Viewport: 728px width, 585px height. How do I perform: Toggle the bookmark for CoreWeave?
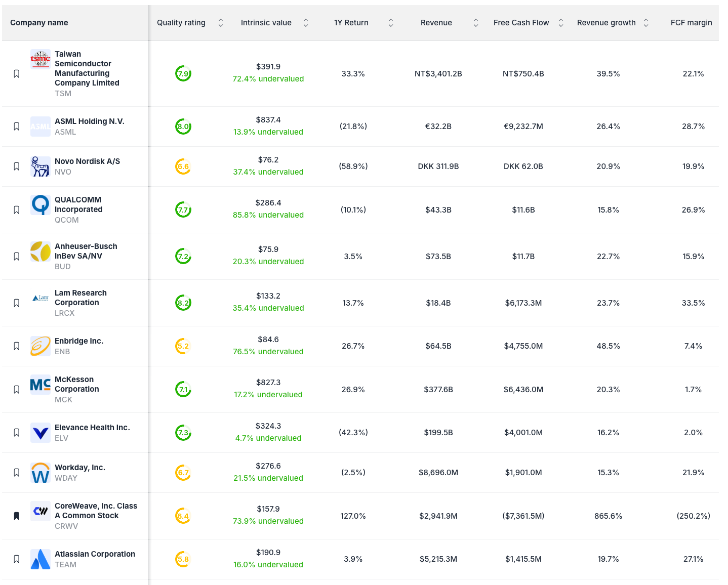(16, 516)
